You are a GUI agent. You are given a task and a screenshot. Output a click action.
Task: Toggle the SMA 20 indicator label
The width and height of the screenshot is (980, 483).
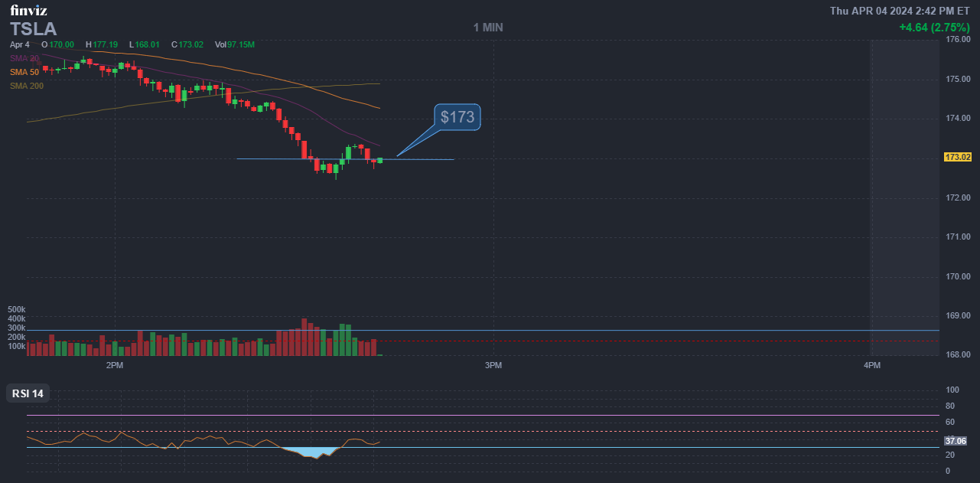24,58
